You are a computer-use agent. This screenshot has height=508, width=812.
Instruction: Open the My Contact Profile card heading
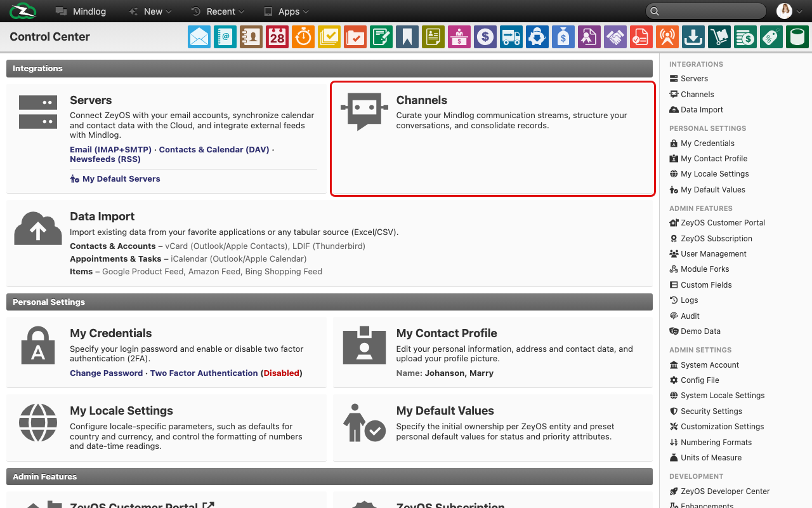point(447,333)
